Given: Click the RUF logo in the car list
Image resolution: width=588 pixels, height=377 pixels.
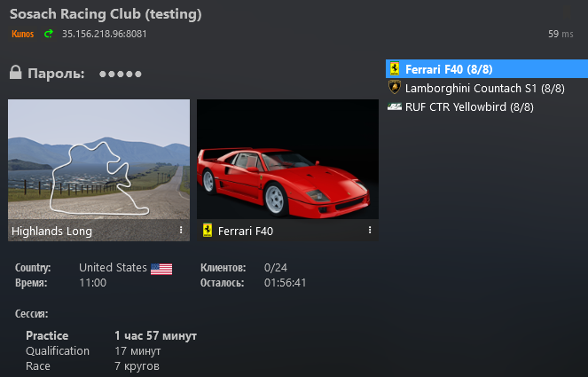Looking at the screenshot, I should (x=395, y=107).
